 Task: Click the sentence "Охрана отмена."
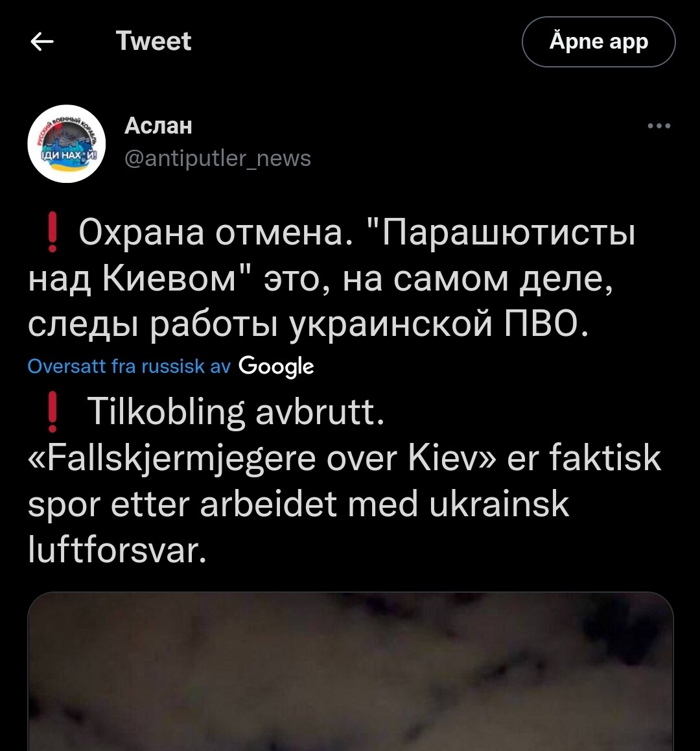coord(216,233)
